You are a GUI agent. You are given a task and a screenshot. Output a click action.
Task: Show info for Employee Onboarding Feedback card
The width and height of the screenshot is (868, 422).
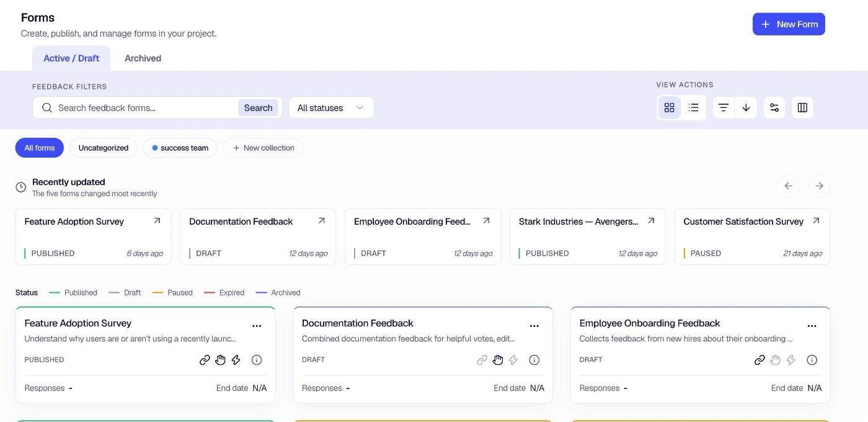[812, 360]
